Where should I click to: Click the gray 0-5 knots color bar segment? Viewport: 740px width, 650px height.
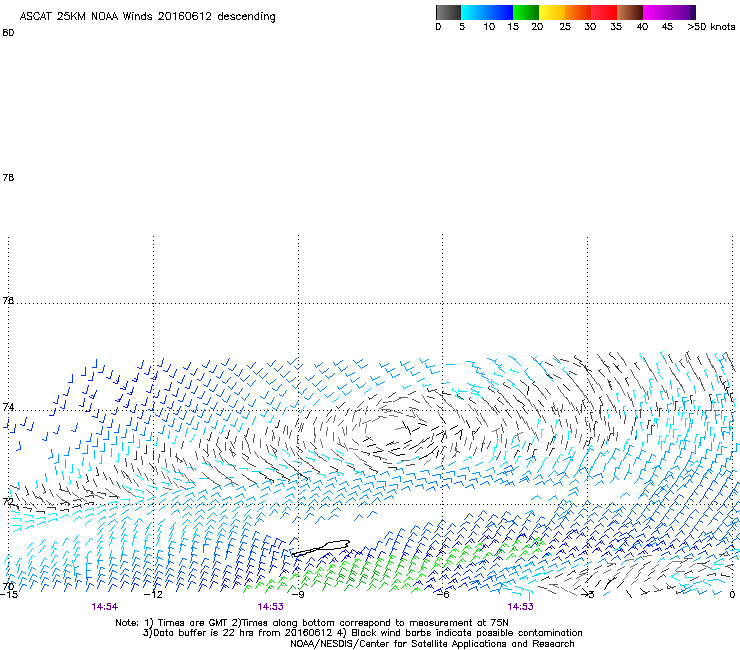(448, 12)
